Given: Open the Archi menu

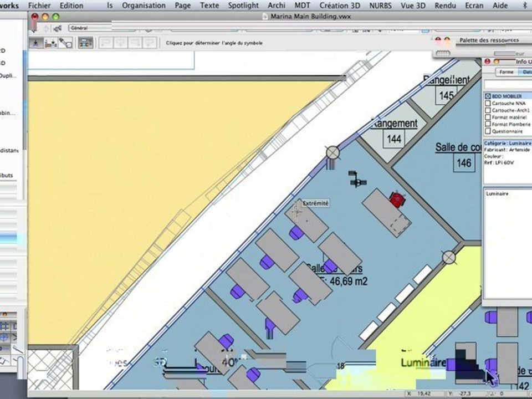Looking at the screenshot, I should (277, 6).
